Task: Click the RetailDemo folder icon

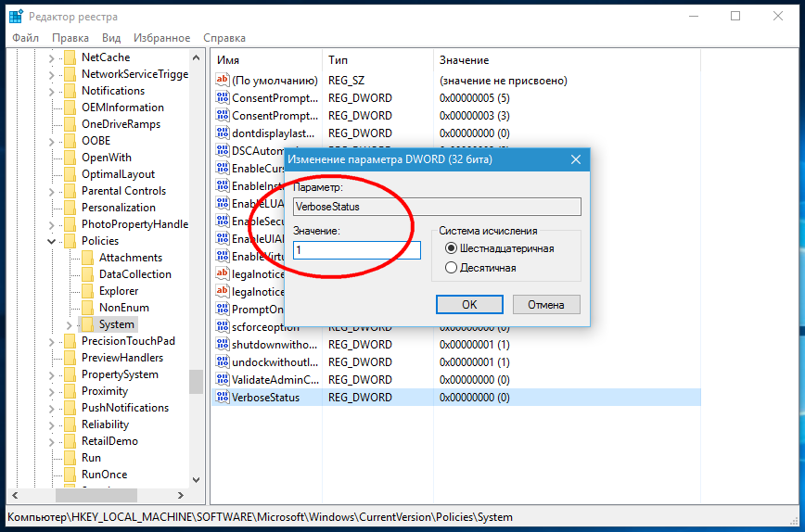Action: click(x=70, y=440)
